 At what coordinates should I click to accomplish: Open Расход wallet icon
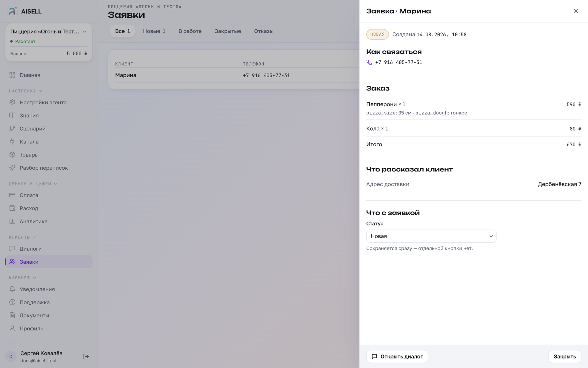[x=12, y=208]
